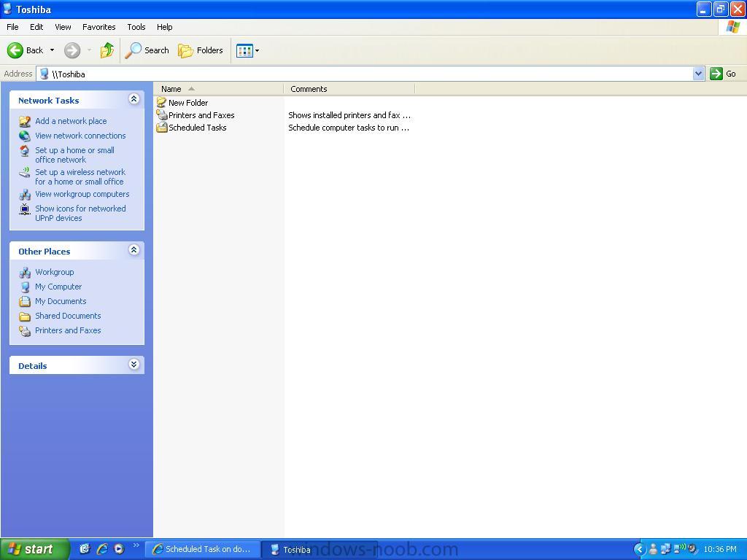Toggle the Folders pane
The width and height of the screenshot is (747, 560).
(201, 50)
